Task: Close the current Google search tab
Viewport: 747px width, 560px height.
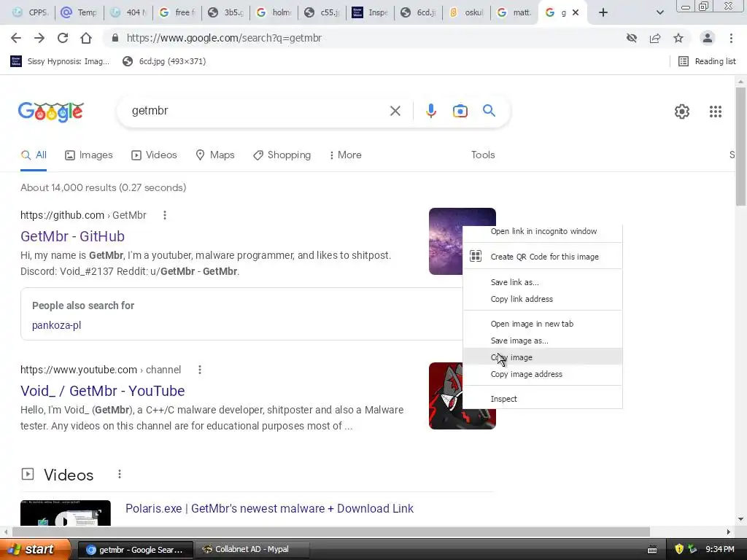Action: (576, 12)
